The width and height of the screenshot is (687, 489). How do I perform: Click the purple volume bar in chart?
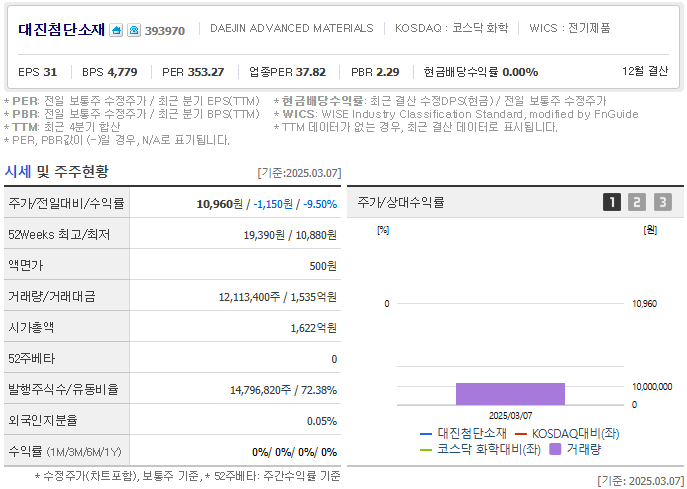pos(510,394)
